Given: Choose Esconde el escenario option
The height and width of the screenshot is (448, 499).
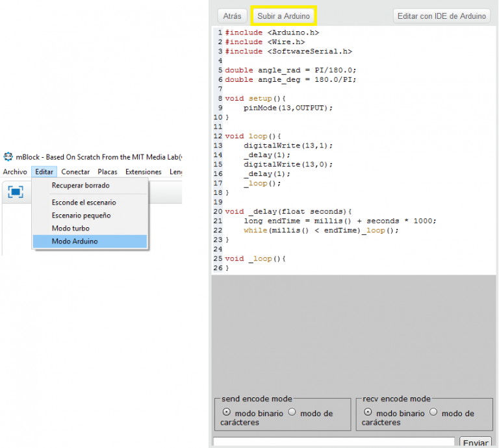Looking at the screenshot, I should click(84, 203).
